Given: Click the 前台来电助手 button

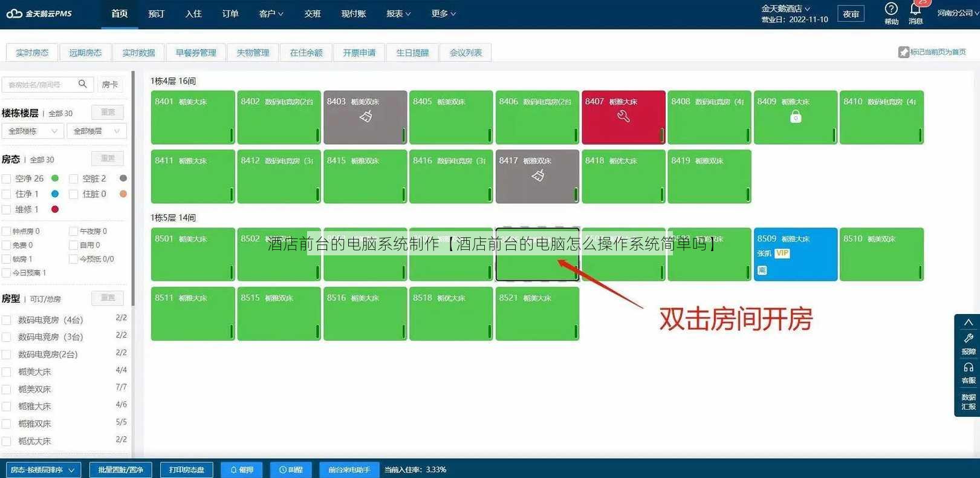Looking at the screenshot, I should click(x=349, y=470).
